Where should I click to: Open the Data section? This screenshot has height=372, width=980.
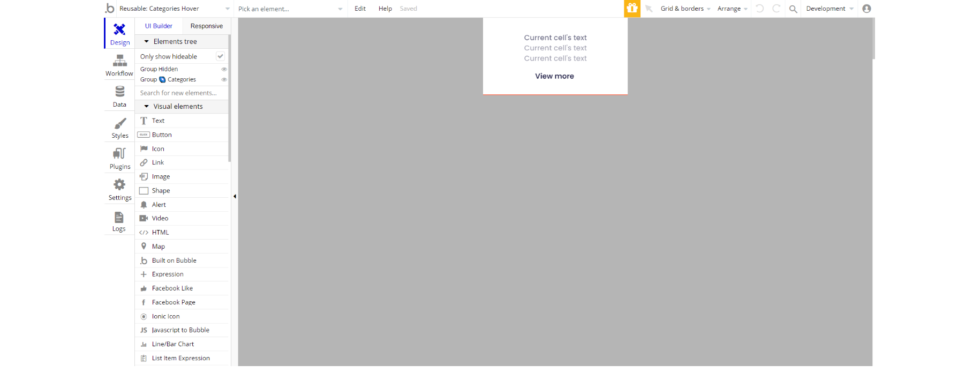tap(119, 96)
